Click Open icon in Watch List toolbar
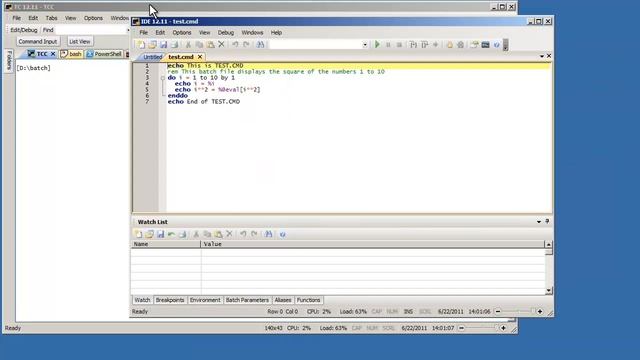Screen dimensions: 640x360 click(149, 234)
